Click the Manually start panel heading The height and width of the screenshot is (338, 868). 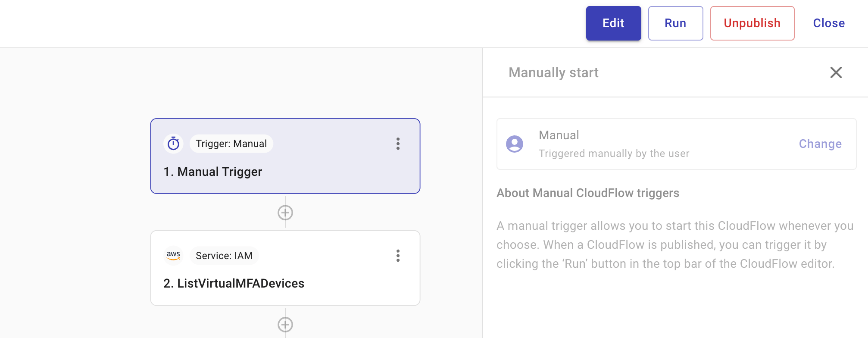[x=553, y=72]
